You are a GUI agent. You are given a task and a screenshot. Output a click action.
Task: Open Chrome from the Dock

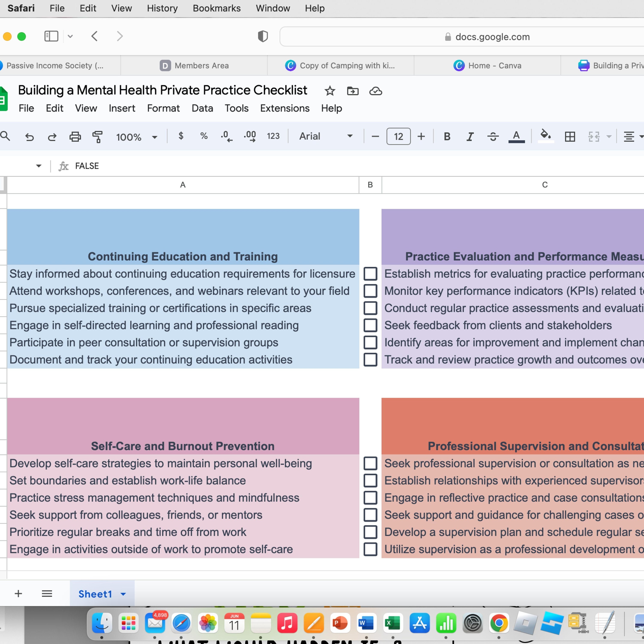499,623
